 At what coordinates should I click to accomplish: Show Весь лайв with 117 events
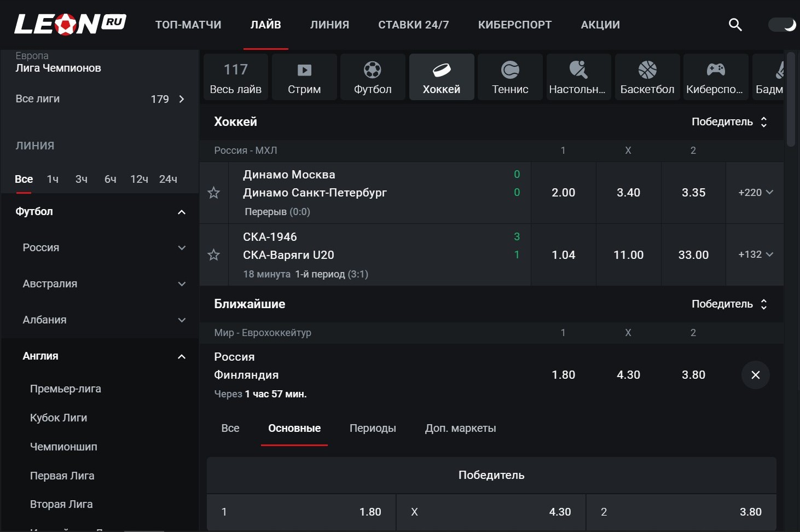click(x=236, y=77)
